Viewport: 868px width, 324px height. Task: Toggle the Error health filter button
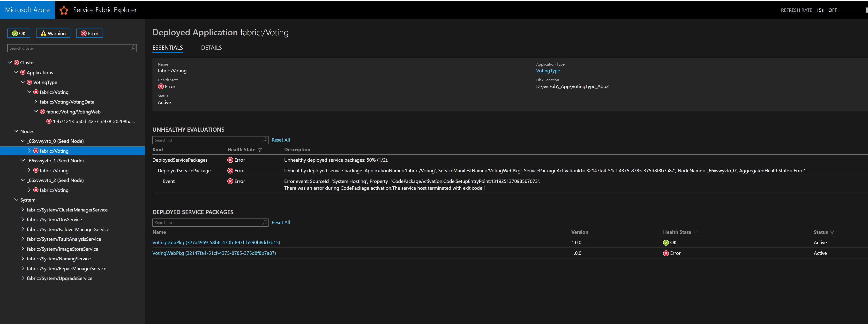pyautogui.click(x=90, y=33)
